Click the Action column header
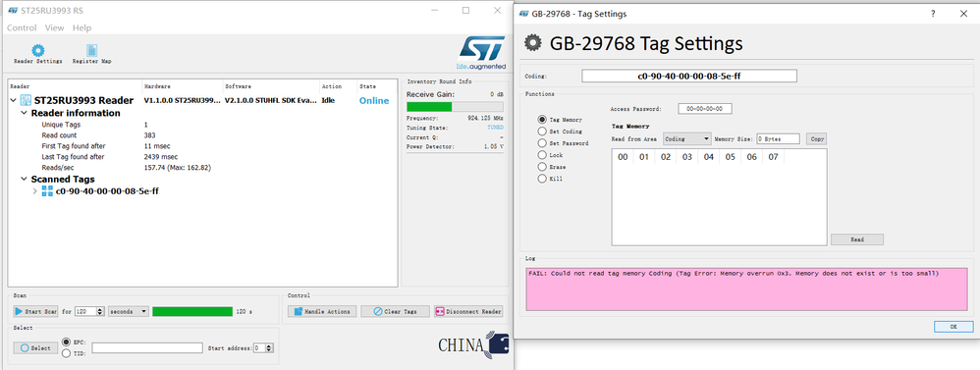980x370 pixels. [331, 86]
